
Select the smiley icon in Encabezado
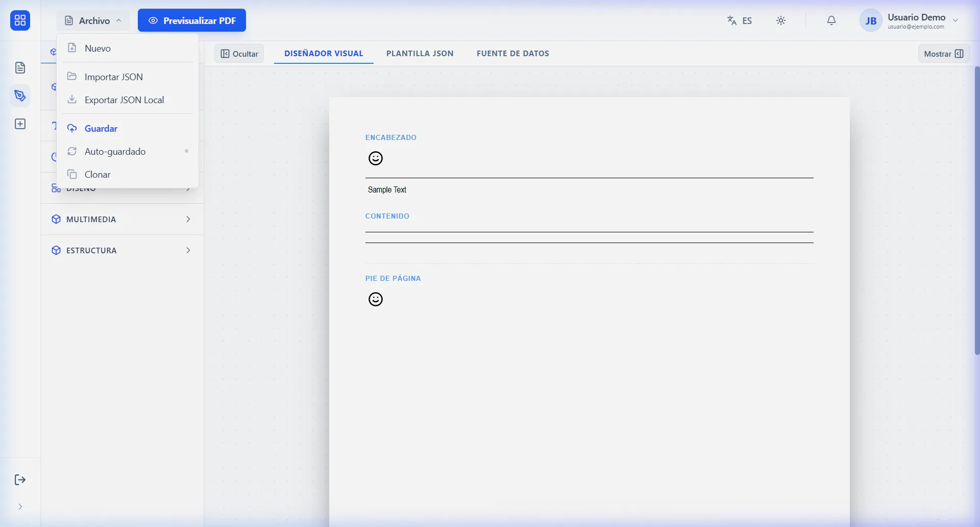click(x=376, y=158)
